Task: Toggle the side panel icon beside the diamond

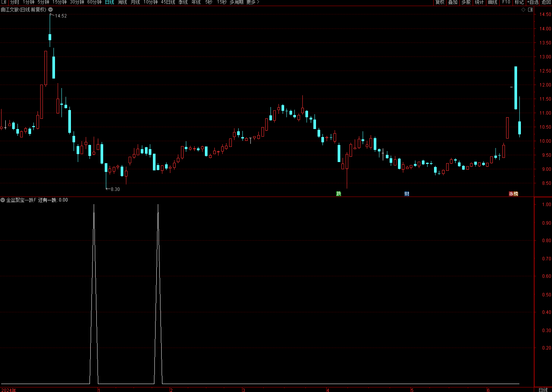Action: coord(530,9)
